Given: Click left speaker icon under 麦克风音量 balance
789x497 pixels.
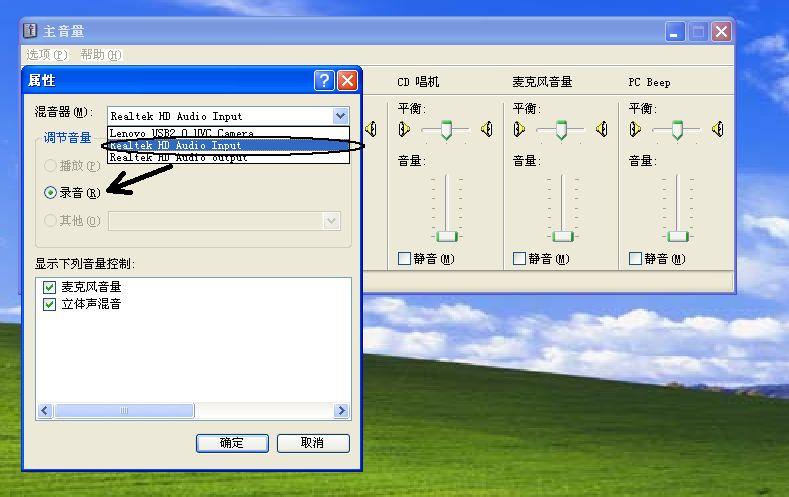Looking at the screenshot, I should [x=519, y=129].
